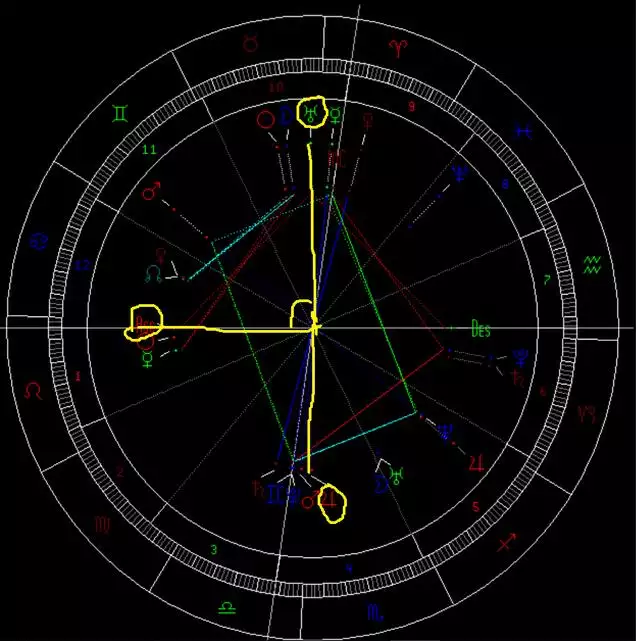Click the red Sun symbol in house 10
Screen dimensions: 640x641
point(265,120)
